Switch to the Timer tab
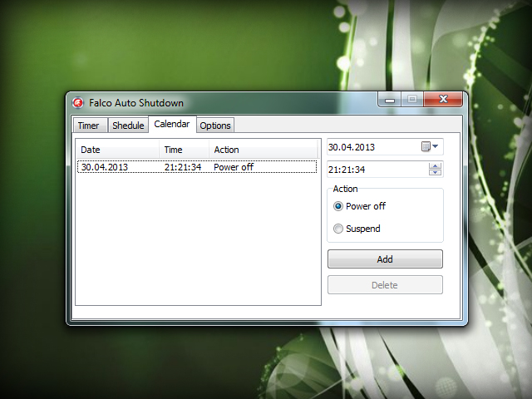The height and width of the screenshot is (399, 532). tap(88, 126)
